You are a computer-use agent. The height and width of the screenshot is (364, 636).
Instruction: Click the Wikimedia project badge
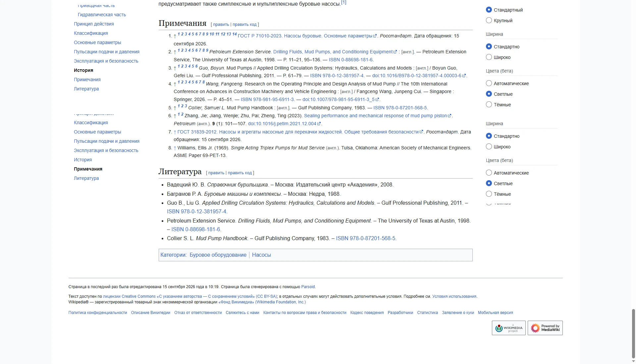pyautogui.click(x=508, y=328)
